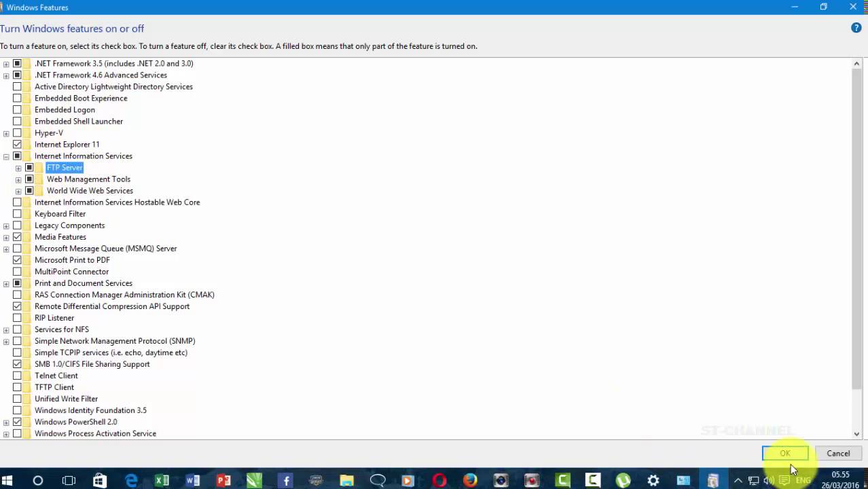Viewport: 868px width, 489px height.
Task: Expand the Hyper-V node
Action: coord(6,133)
